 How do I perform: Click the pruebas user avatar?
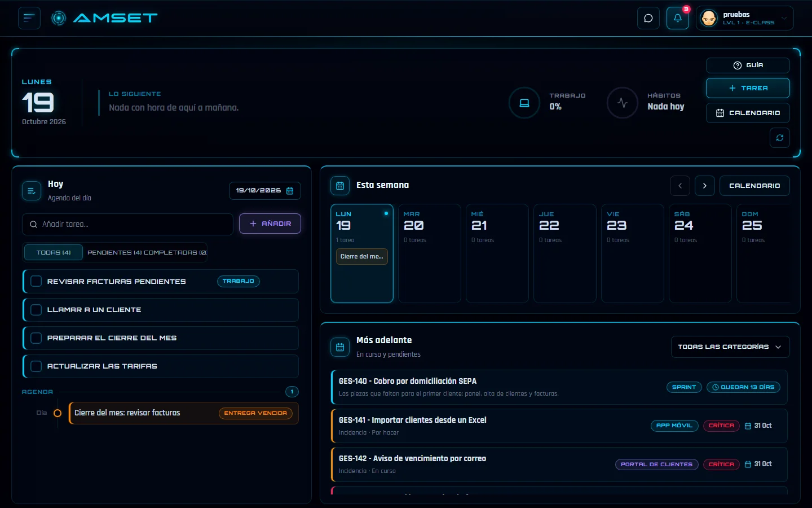click(709, 18)
